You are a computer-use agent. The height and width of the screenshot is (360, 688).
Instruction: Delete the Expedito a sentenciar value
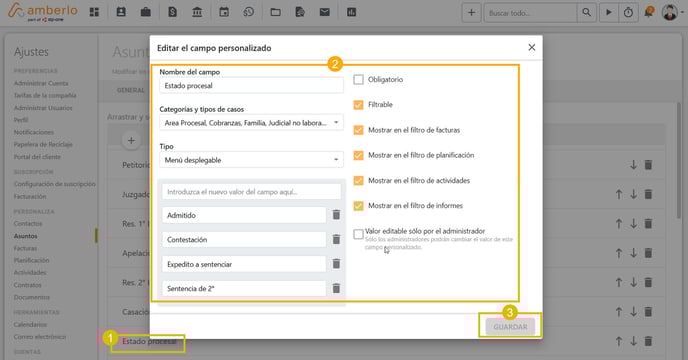[336, 264]
